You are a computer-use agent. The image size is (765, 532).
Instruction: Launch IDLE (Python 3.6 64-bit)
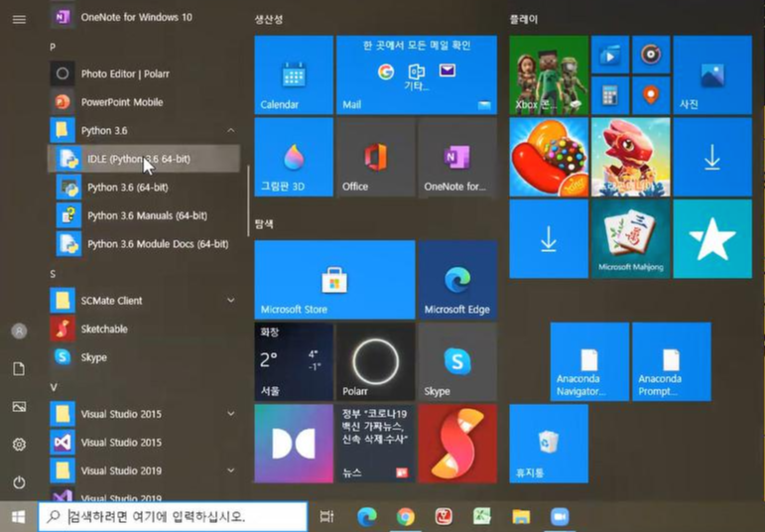point(144,159)
